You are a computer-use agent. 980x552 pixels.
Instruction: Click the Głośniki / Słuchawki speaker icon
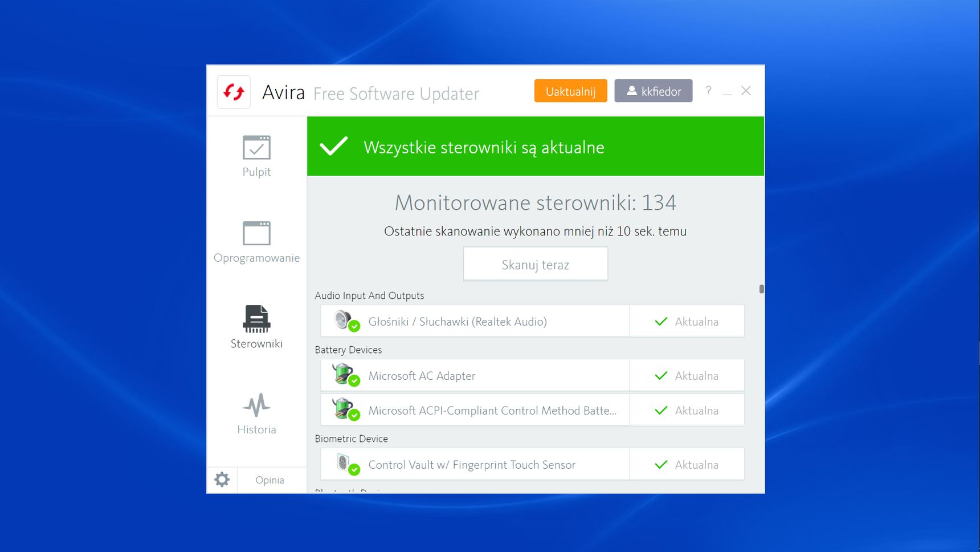coord(346,320)
